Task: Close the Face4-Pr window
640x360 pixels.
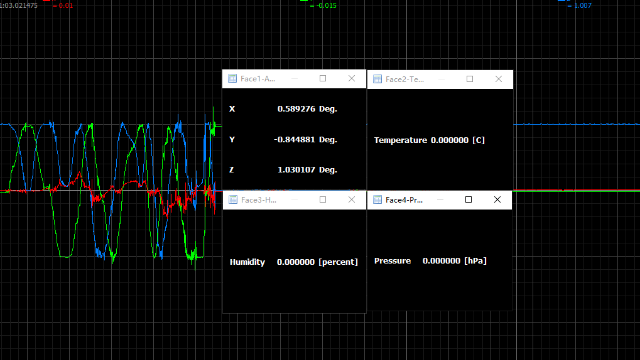Action: point(497,200)
